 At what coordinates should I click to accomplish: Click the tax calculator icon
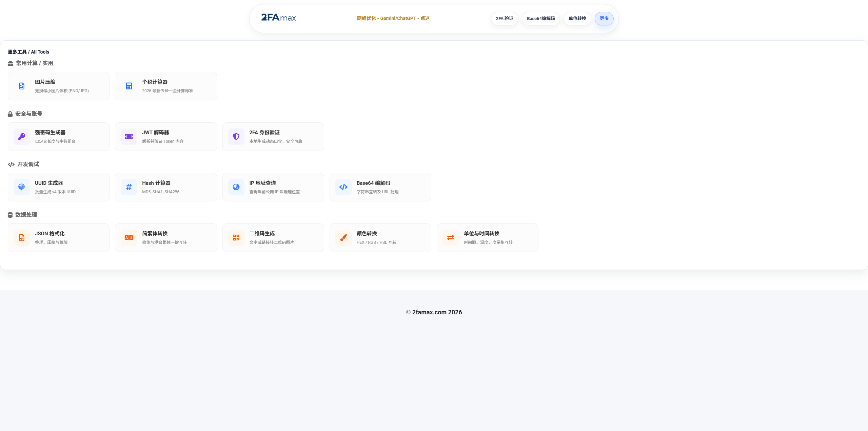(x=129, y=86)
